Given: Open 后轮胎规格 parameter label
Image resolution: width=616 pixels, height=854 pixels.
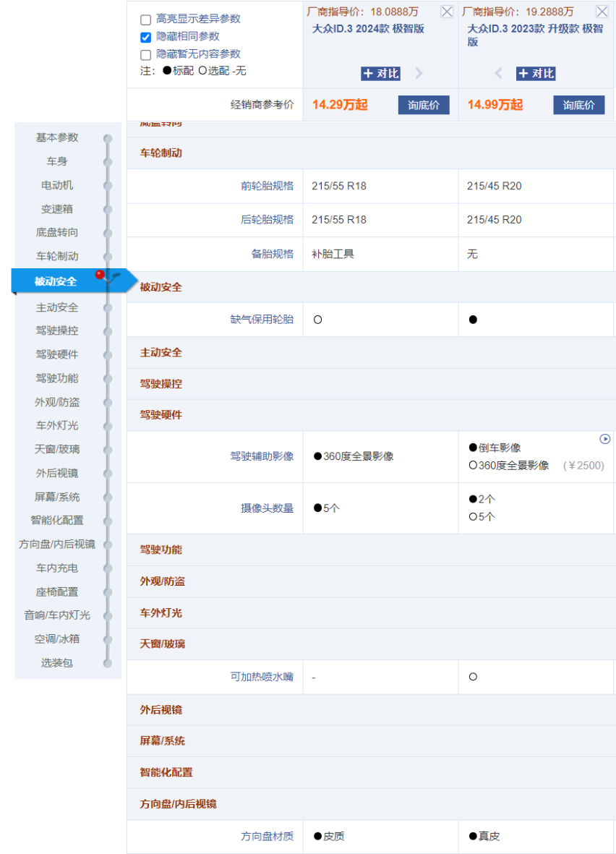Looking at the screenshot, I should click(268, 220).
